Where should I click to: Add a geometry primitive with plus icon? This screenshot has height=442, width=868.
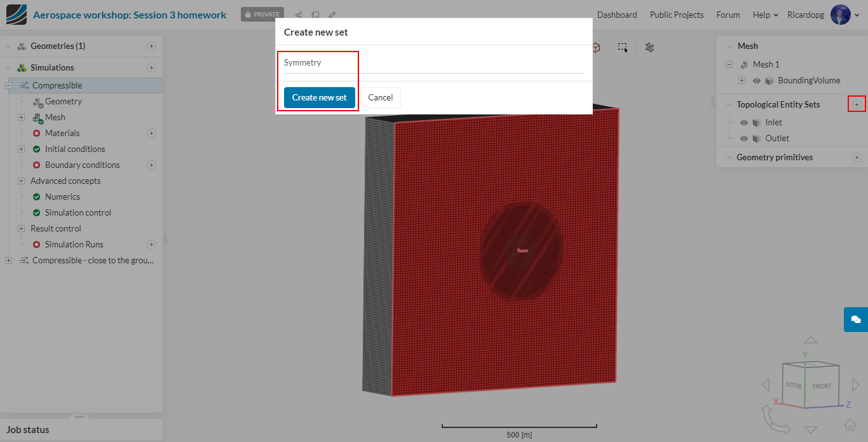(x=857, y=157)
